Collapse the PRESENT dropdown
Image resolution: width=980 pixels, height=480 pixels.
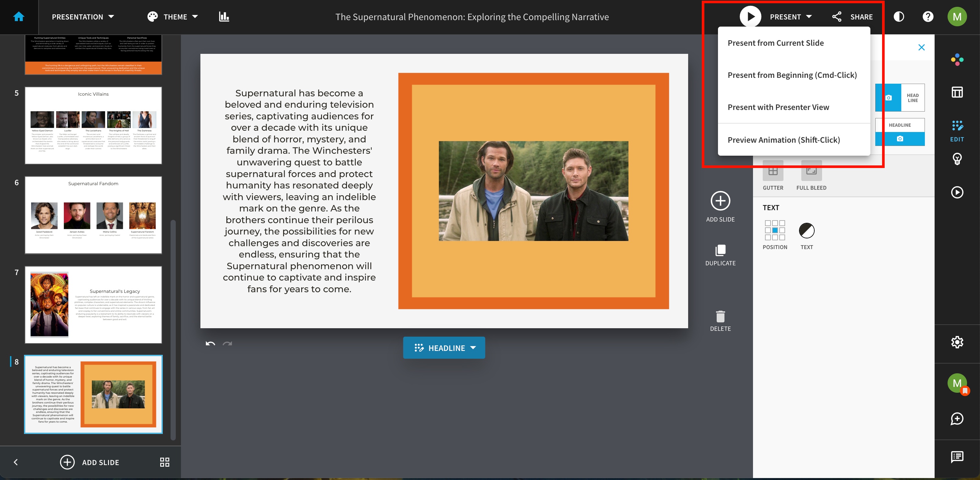coord(791,17)
